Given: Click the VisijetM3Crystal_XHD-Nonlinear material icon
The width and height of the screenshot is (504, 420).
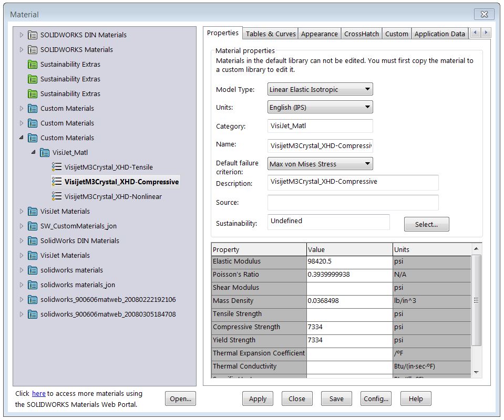Looking at the screenshot, I should (x=57, y=196).
